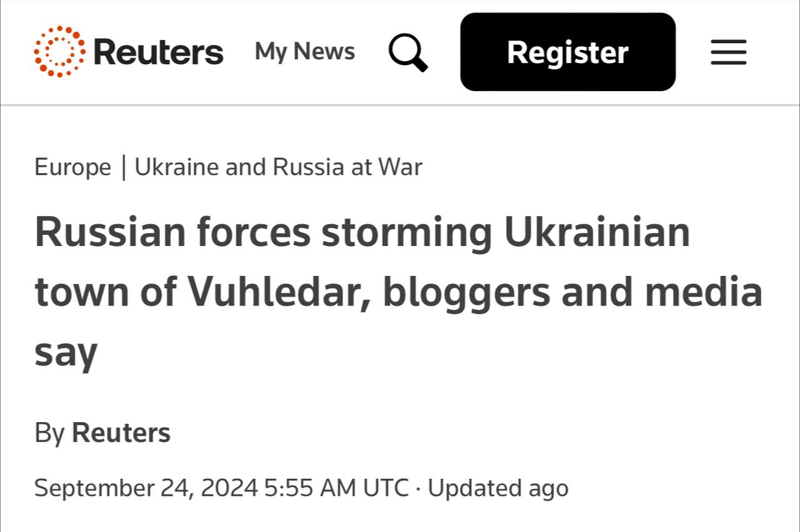Image resolution: width=800 pixels, height=532 pixels.
Task: Click the word By before the author
Action: pyautogui.click(x=49, y=433)
